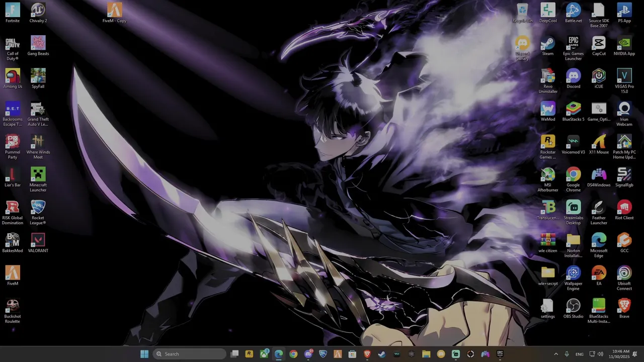Click the SpyFall shortcut
Screen dimensions: 644x362
(x=38, y=79)
